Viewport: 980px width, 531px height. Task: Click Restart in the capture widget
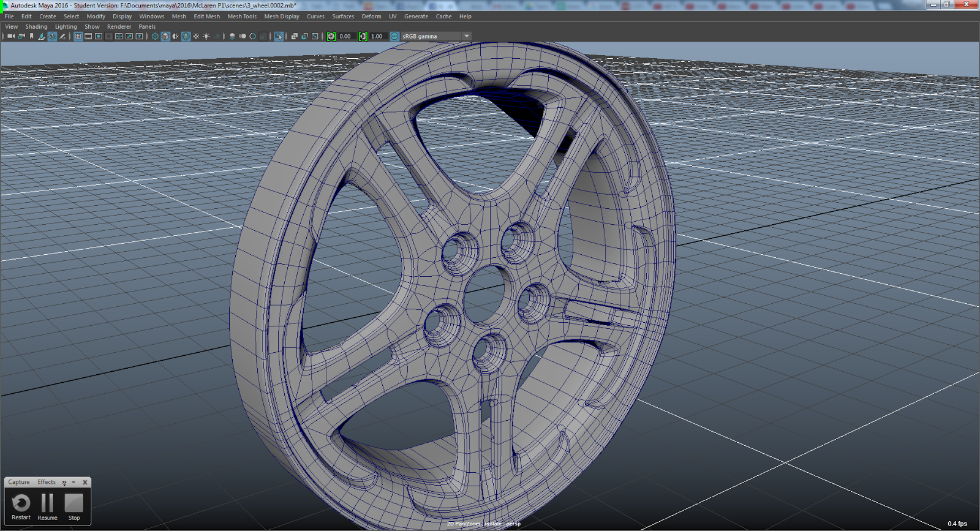21,507
